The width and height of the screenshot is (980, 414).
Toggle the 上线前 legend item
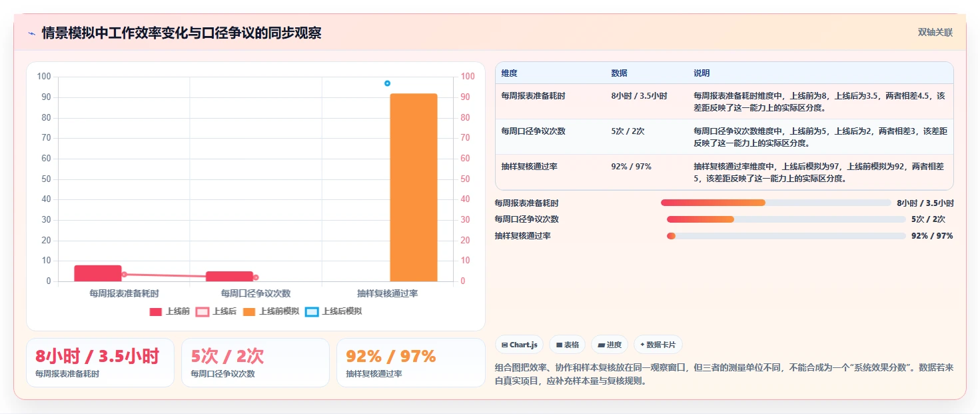[170, 311]
